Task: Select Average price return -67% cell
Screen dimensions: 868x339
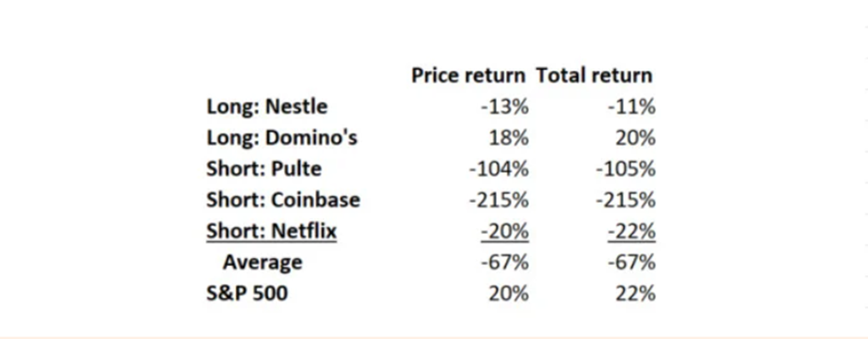Action: tap(504, 262)
